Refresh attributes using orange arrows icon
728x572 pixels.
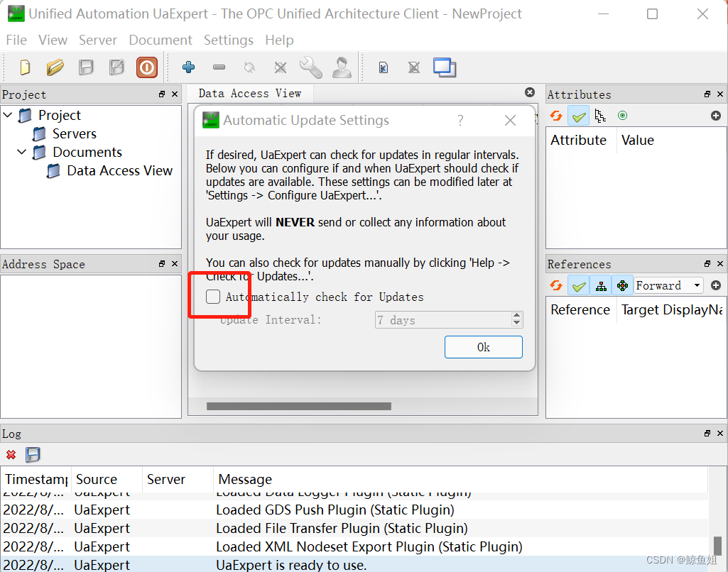coord(556,116)
